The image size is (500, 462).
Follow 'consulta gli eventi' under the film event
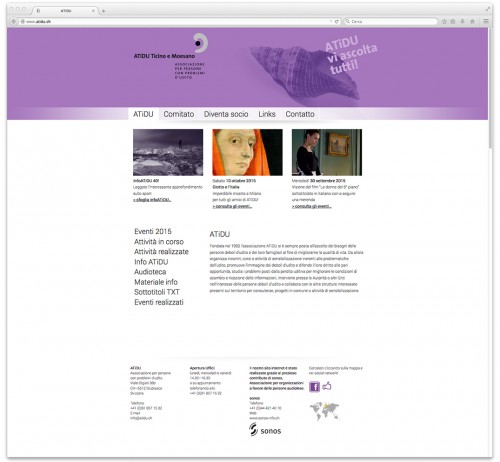pos(312,206)
